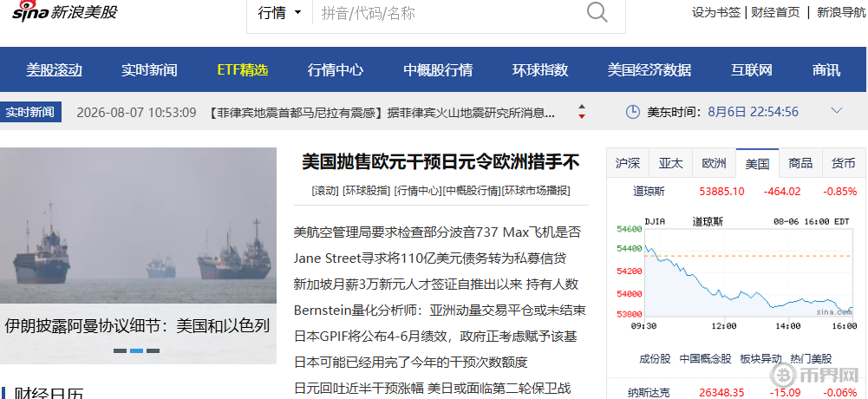Select the highlighted middle slideshow indicator
This screenshot has height=399, width=868.
tap(137, 350)
